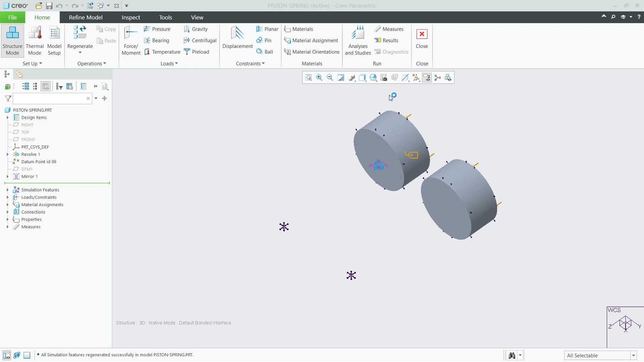Open Analyses and Studies
Image resolution: width=644 pixels, height=362 pixels.
[x=358, y=41]
